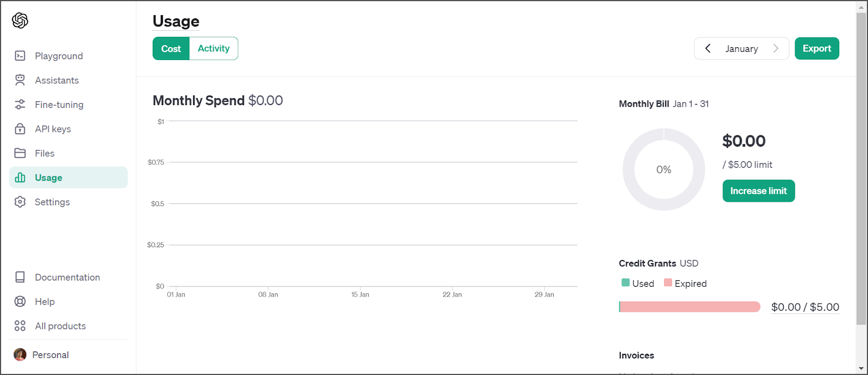This screenshot has height=375, width=868.
Task: Click the Fine-tuning sliders icon
Action: pos(20,104)
